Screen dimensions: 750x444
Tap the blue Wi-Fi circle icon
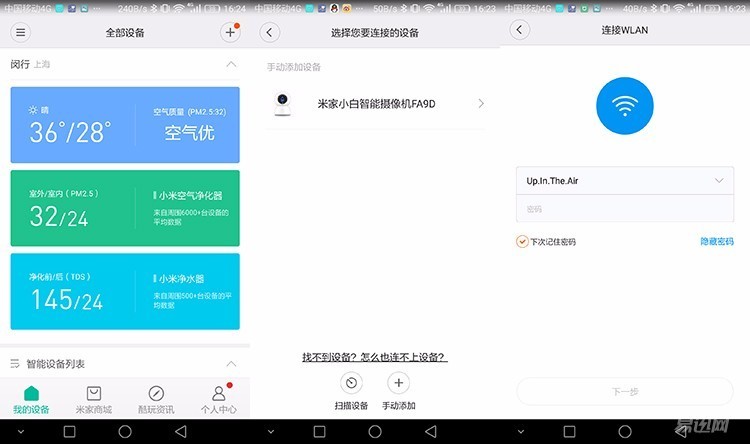tap(625, 106)
